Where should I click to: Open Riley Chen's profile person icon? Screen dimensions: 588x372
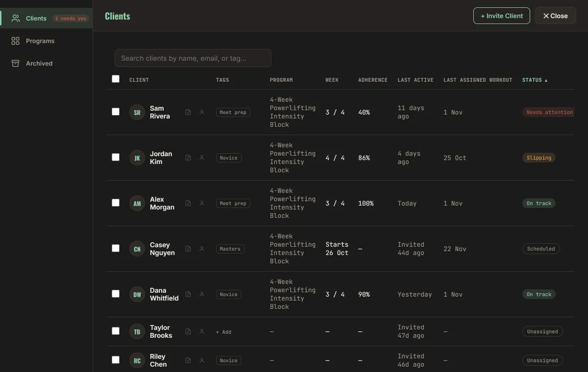pos(202,360)
